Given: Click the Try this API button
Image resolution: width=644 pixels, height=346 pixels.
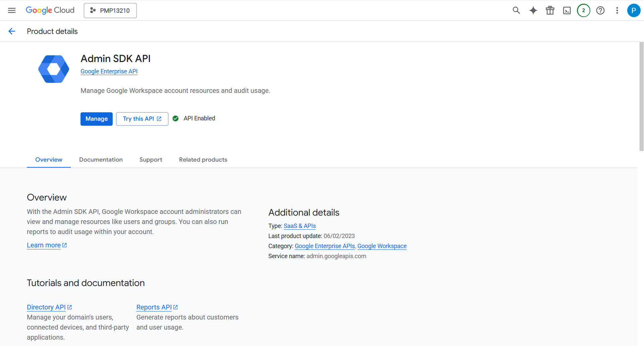Looking at the screenshot, I should (x=142, y=119).
